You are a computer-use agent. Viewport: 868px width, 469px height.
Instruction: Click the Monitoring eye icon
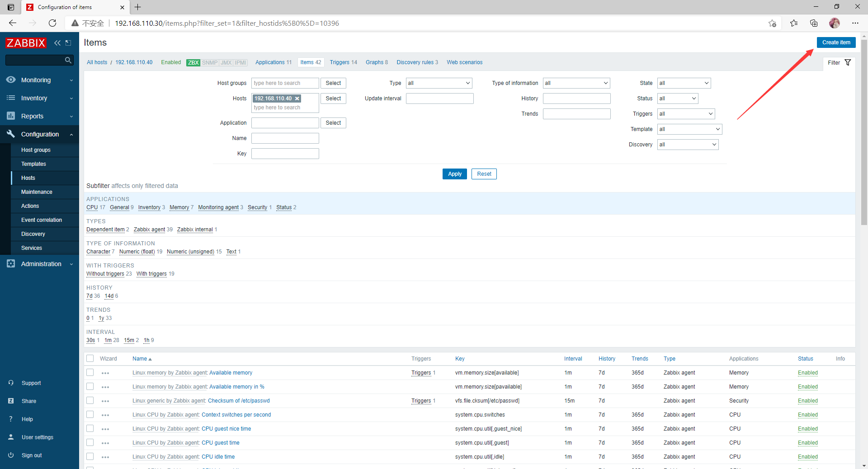(11, 80)
